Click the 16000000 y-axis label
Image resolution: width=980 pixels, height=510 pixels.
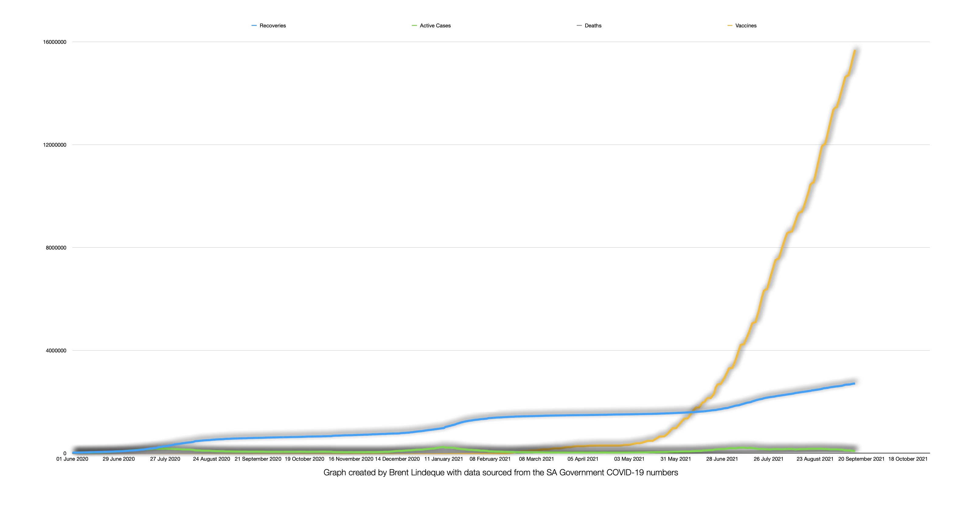(x=54, y=42)
